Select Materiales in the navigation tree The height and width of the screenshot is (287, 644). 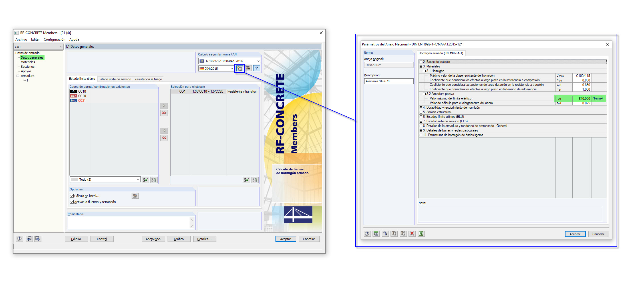click(x=28, y=62)
